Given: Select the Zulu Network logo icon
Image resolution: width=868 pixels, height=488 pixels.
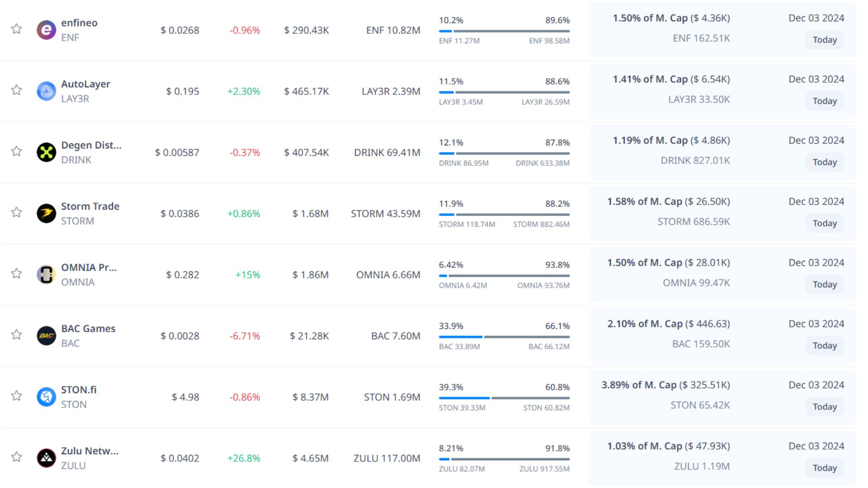Looking at the screenshot, I should [x=46, y=458].
